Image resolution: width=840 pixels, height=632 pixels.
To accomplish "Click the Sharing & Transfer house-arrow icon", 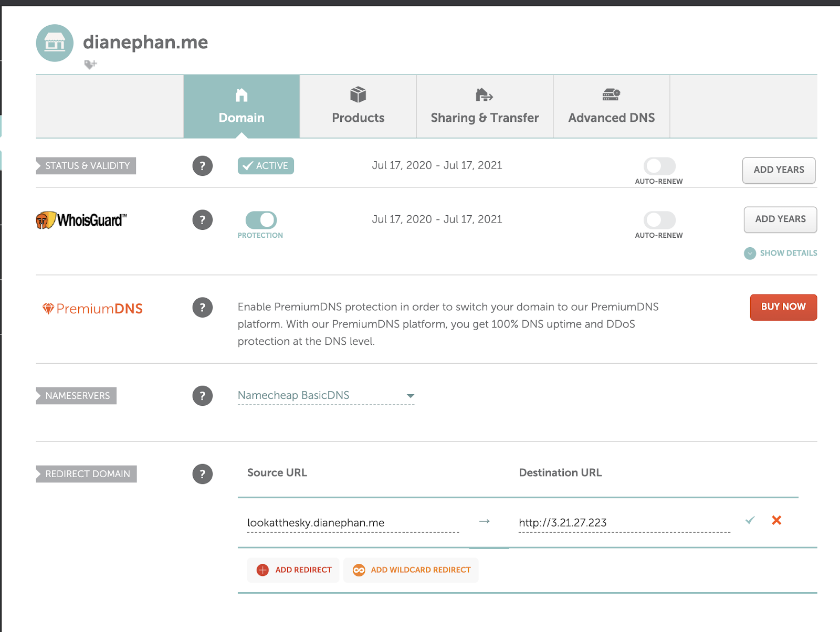I will tap(484, 95).
